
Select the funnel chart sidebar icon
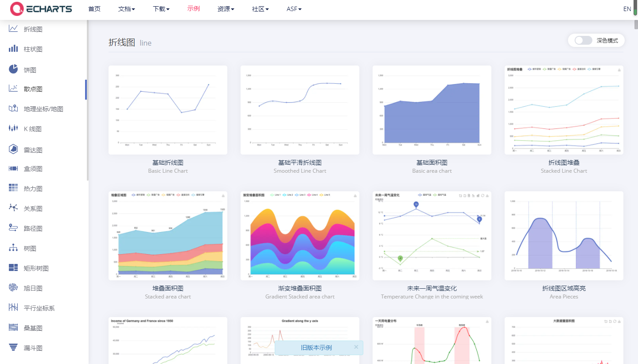tap(13, 348)
